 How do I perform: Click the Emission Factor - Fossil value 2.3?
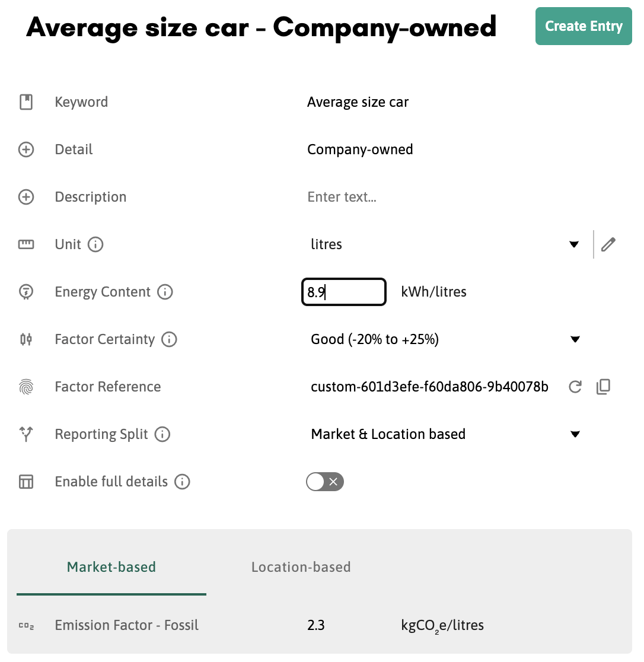[316, 625]
